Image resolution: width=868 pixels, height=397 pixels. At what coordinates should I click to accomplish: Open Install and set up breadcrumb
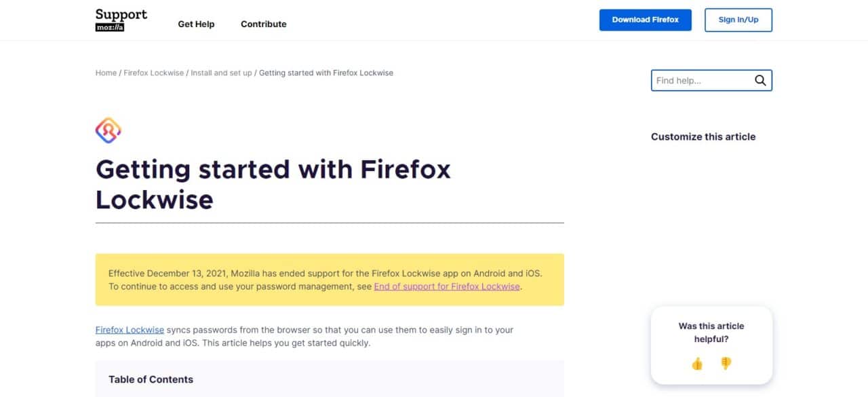[x=221, y=73]
